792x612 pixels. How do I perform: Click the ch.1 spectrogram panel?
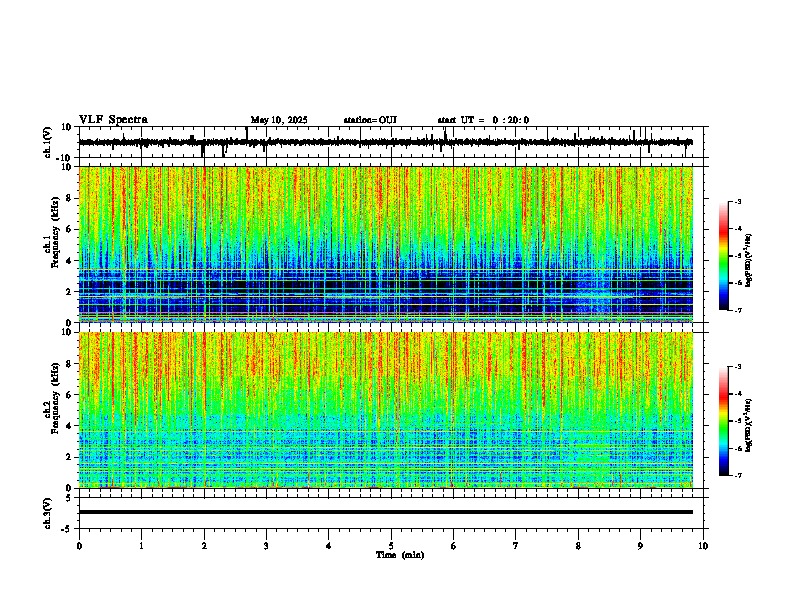386,244
